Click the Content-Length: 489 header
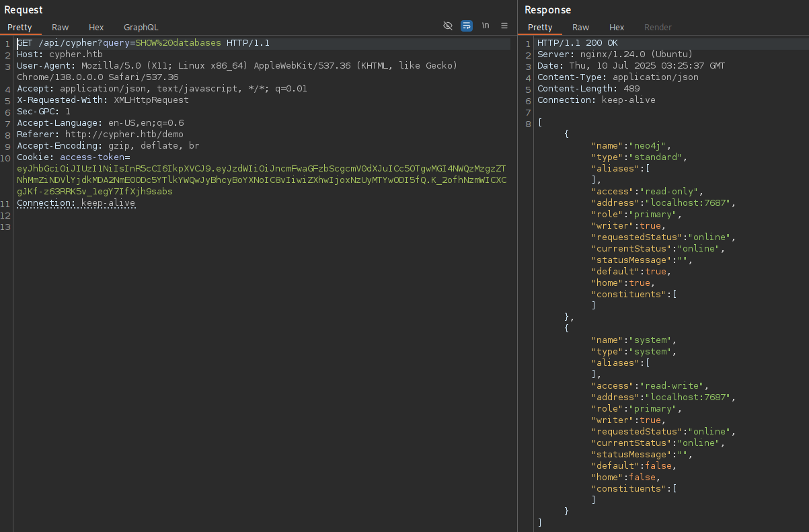The height and width of the screenshot is (532, 809). pyautogui.click(x=588, y=89)
